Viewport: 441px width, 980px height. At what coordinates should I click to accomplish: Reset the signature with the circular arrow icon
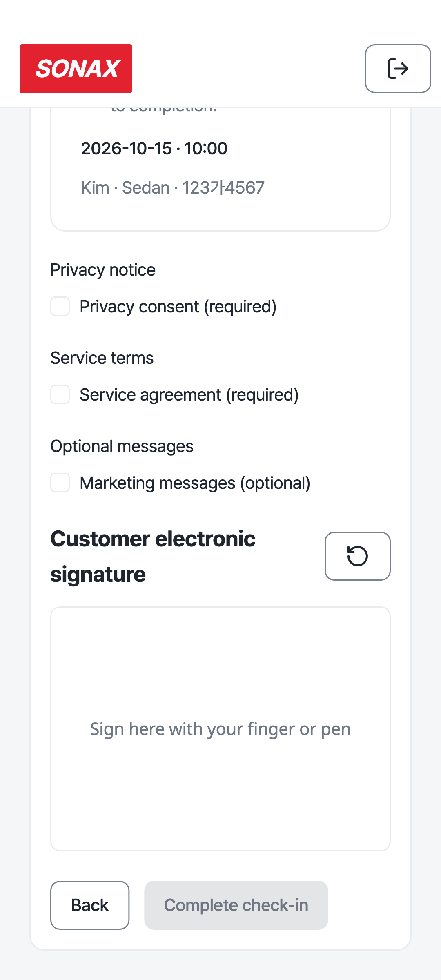(x=358, y=556)
